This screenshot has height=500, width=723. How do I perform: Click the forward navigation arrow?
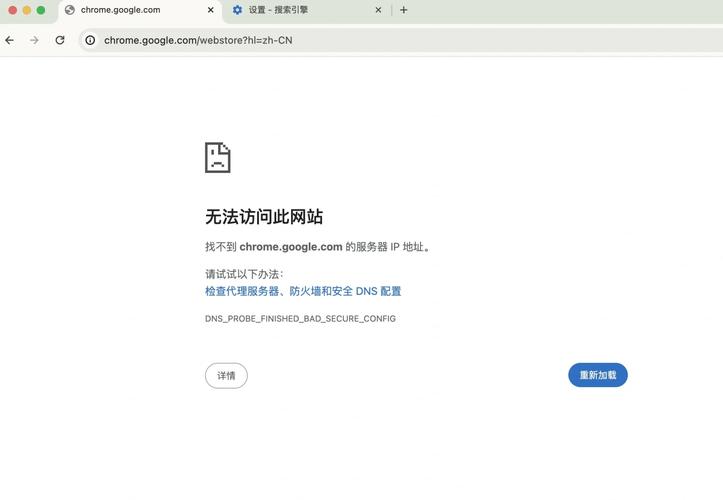coord(34,41)
